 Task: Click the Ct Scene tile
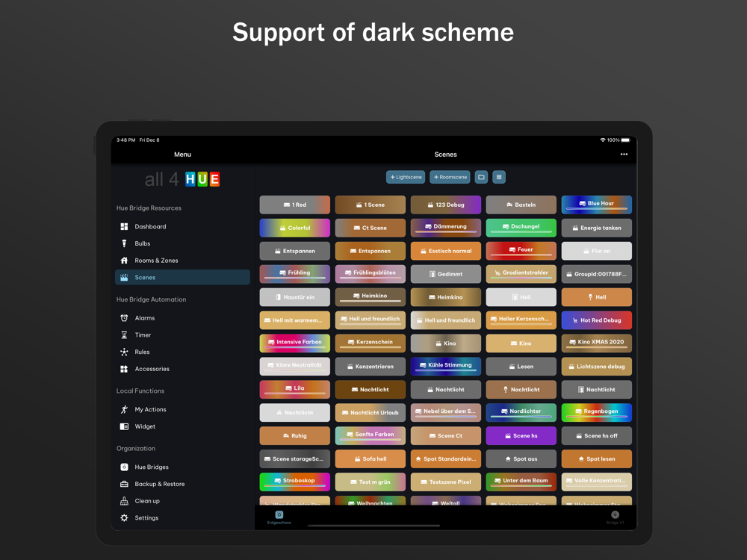pyautogui.click(x=371, y=228)
